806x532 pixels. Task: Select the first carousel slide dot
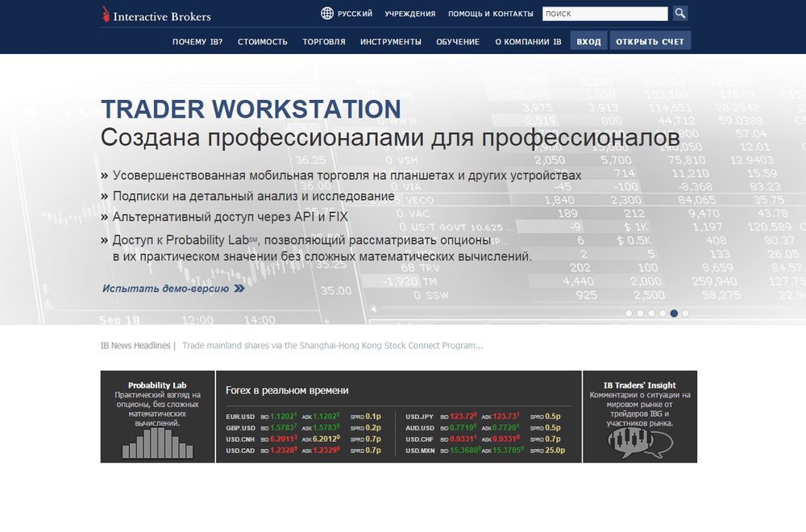[x=629, y=313]
